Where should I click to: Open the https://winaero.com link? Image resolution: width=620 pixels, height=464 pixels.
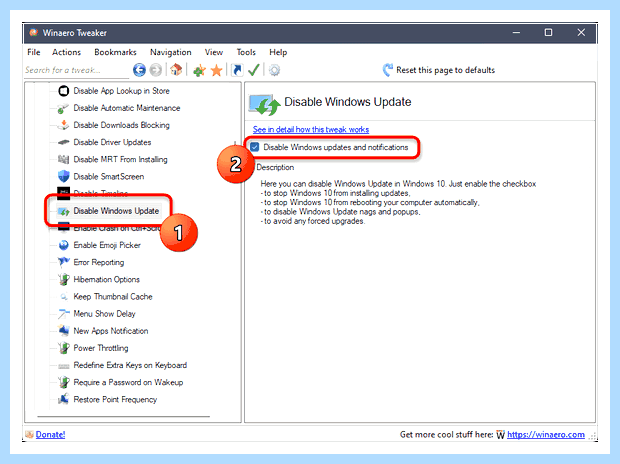[x=546, y=434]
